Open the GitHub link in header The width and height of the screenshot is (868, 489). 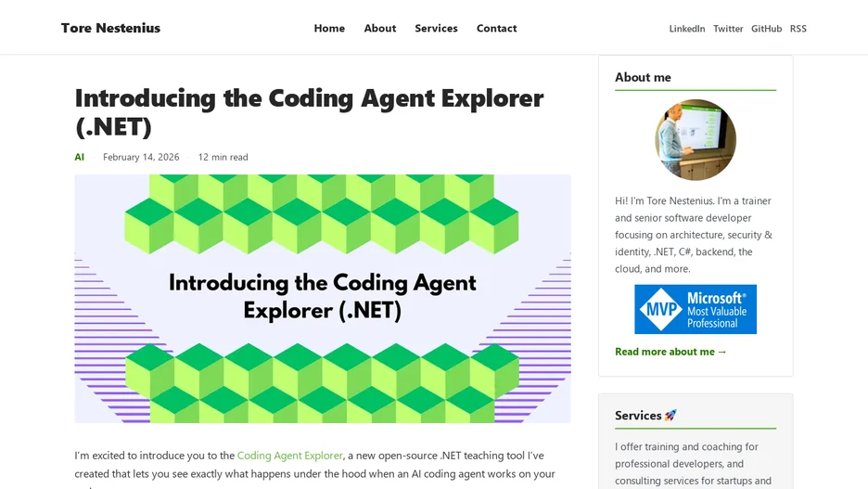pyautogui.click(x=766, y=29)
